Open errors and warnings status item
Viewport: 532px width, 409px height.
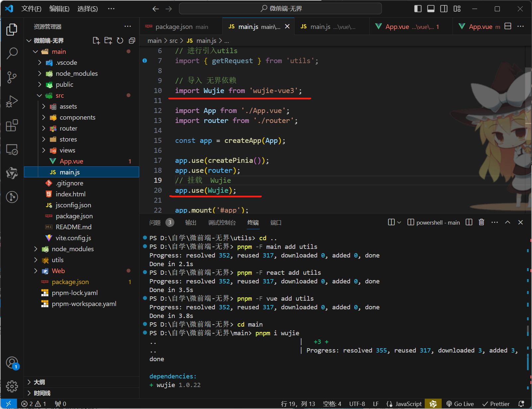pyautogui.click(x=34, y=404)
